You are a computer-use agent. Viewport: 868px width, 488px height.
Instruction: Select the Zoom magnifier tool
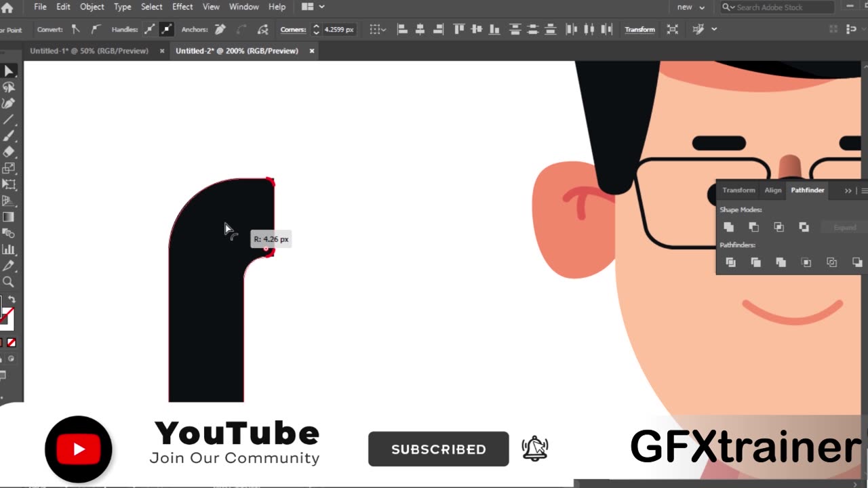(9, 282)
